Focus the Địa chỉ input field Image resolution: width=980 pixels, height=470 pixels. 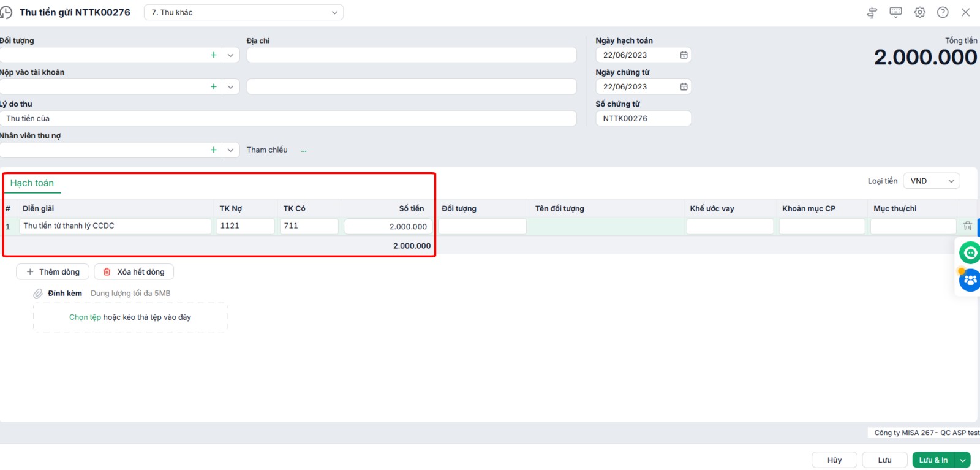[412, 55]
